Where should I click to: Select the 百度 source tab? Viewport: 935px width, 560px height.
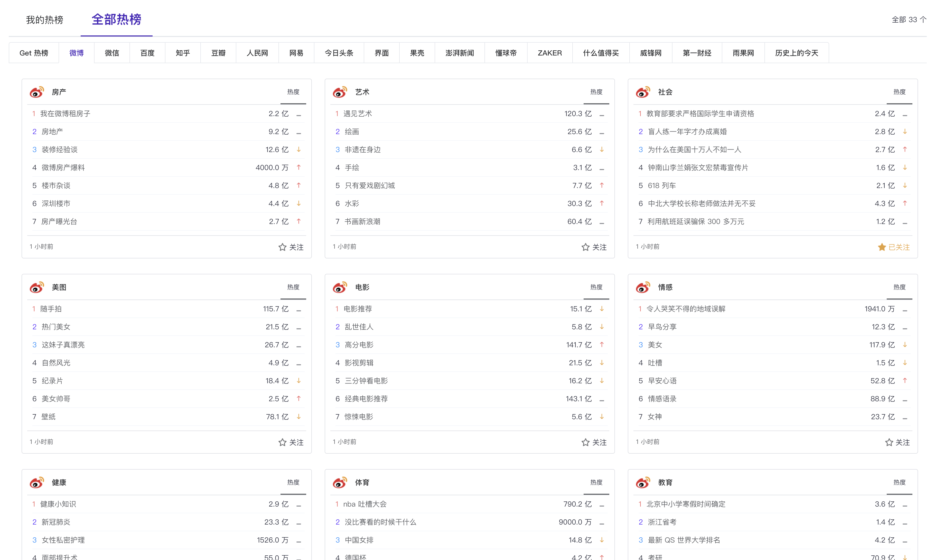click(x=147, y=53)
